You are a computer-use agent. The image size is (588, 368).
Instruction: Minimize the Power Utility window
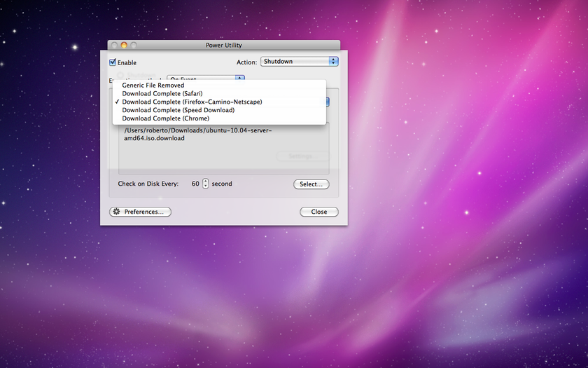coord(124,45)
